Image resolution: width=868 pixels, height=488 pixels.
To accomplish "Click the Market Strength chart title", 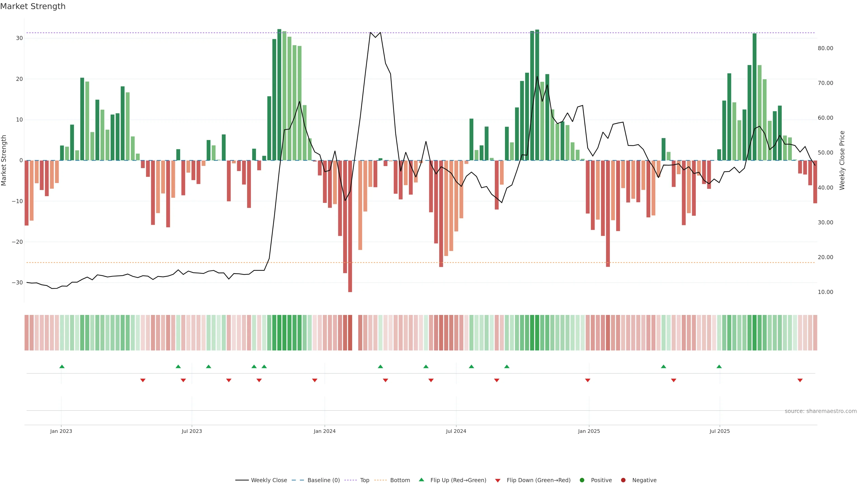I will pos(33,6).
